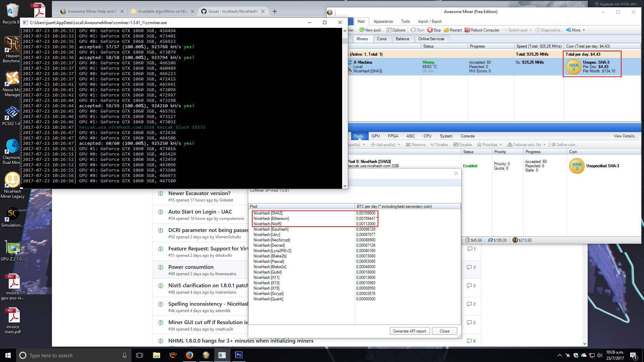Click Generate API report button

click(x=410, y=331)
